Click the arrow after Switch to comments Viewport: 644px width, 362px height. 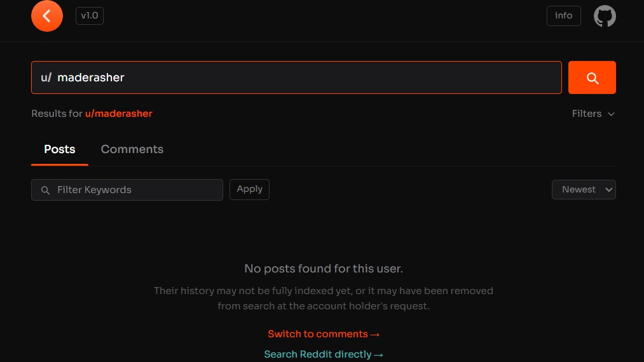coord(375,335)
